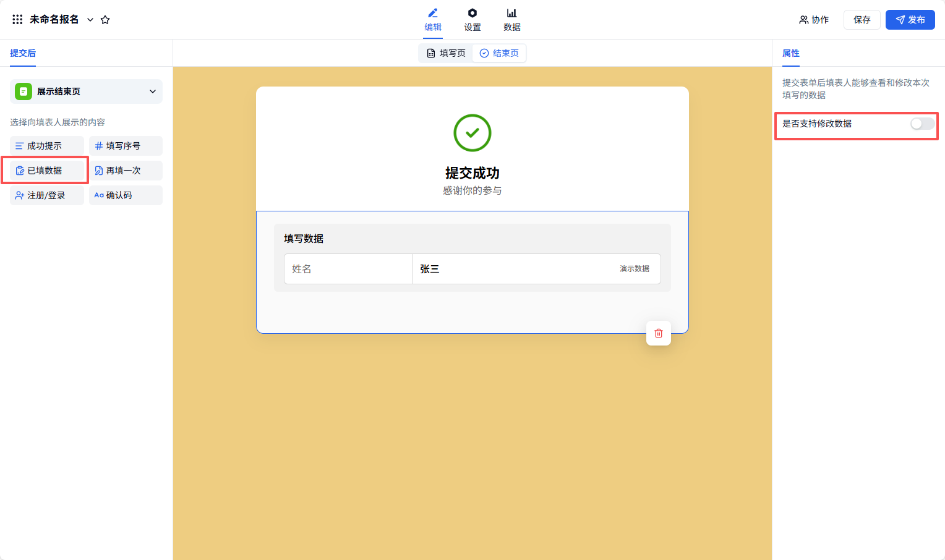
Task: Add the 已填数据 component
Action: pos(47,171)
